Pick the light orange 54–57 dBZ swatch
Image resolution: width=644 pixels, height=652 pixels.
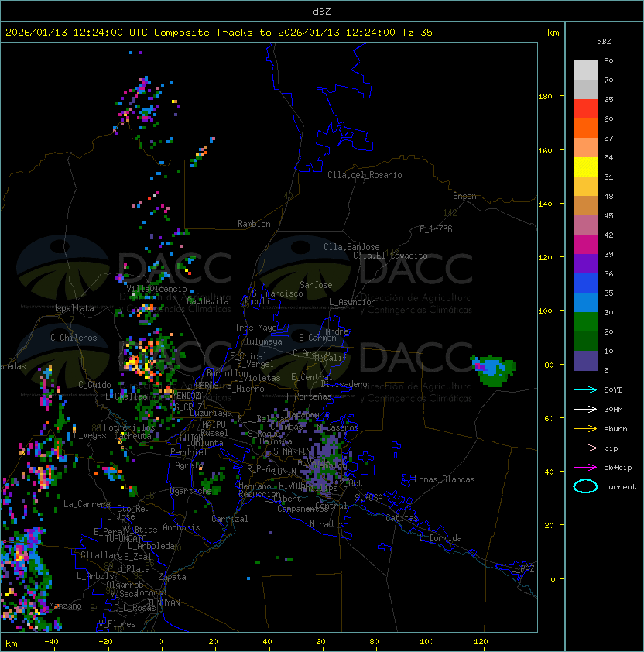[x=585, y=148]
